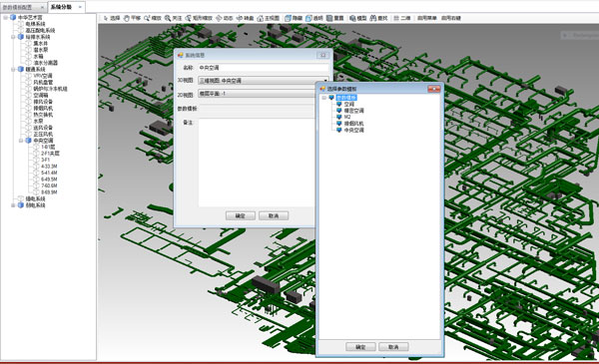Activate the 平移 pan hand tool
This screenshot has width=599, height=364.
(132, 18)
